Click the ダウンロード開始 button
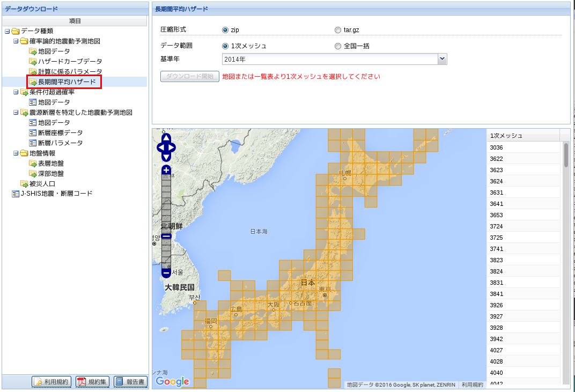The width and height of the screenshot is (575, 392). [189, 76]
